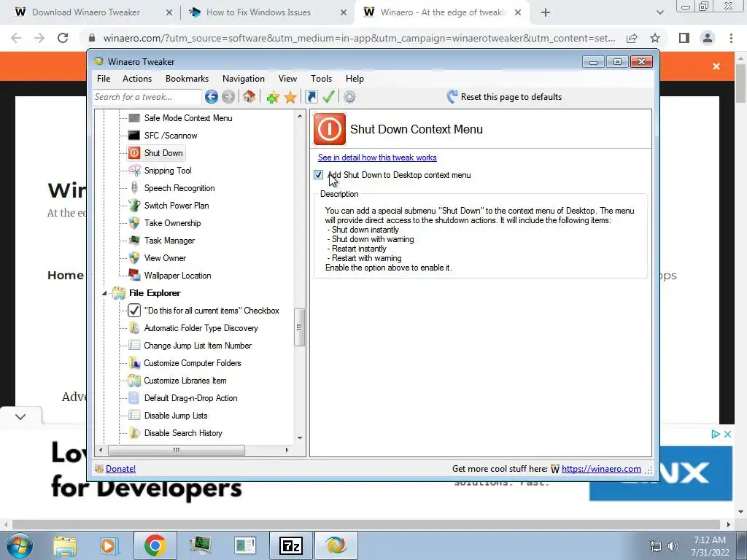Open the Bookmarks menu

[187, 79]
